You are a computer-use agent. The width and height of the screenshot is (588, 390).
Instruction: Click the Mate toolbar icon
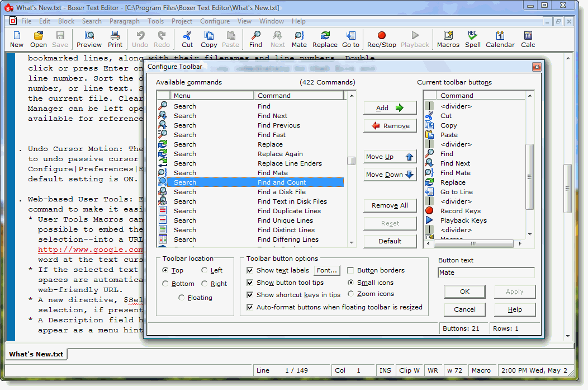(x=299, y=39)
